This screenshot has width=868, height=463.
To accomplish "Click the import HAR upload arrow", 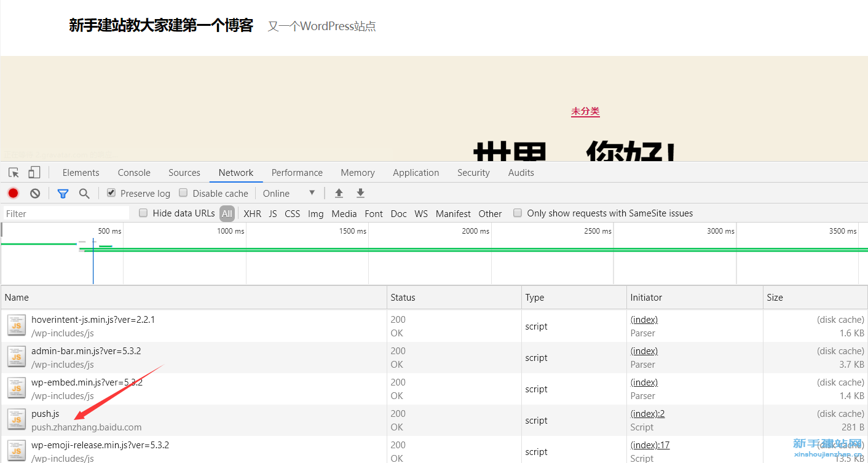I will click(x=339, y=193).
